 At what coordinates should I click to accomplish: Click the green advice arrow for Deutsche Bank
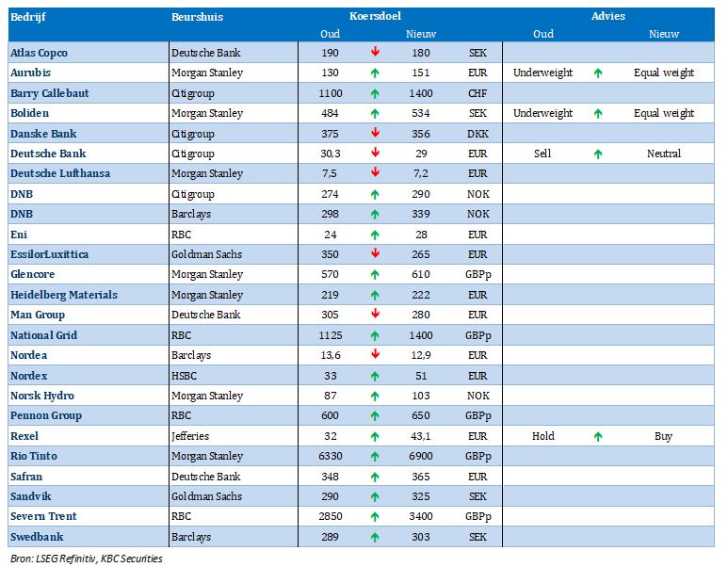[598, 154]
